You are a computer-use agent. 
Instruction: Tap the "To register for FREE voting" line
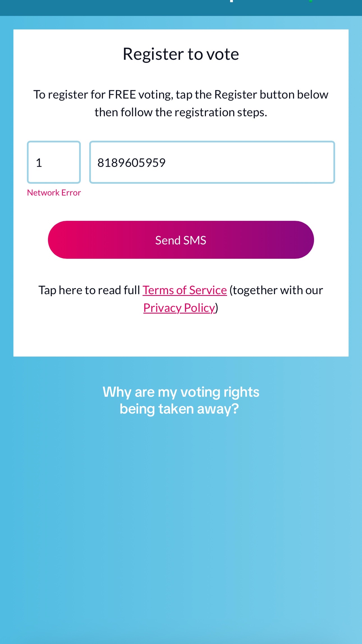181,95
